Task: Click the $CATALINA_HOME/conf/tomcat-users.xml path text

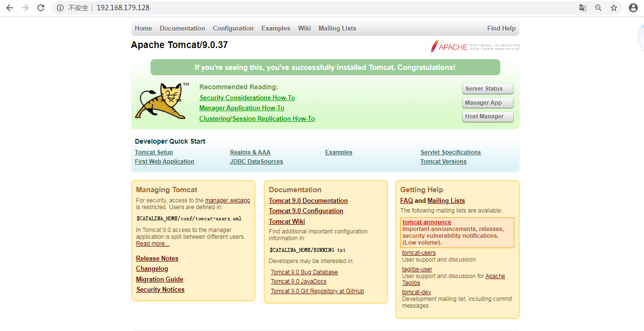Action: tap(189, 218)
